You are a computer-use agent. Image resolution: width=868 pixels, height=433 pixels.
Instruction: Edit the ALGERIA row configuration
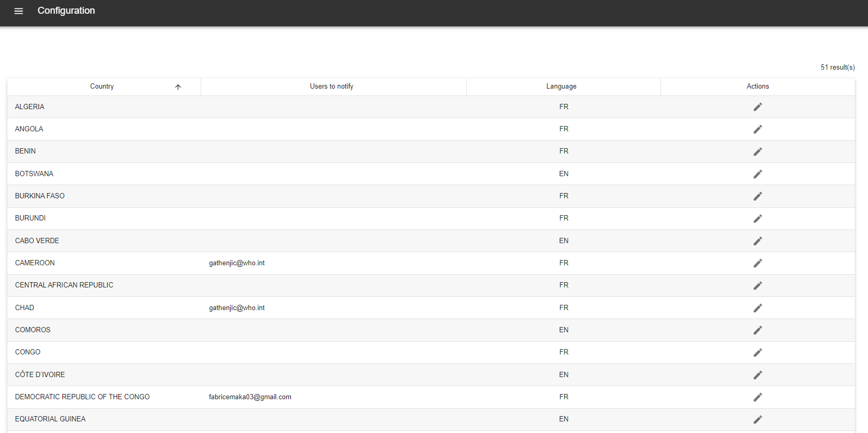[x=758, y=107]
